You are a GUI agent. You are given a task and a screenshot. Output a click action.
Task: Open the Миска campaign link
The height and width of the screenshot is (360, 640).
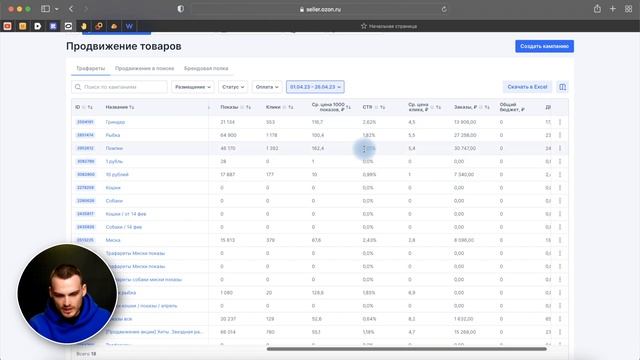click(x=113, y=240)
